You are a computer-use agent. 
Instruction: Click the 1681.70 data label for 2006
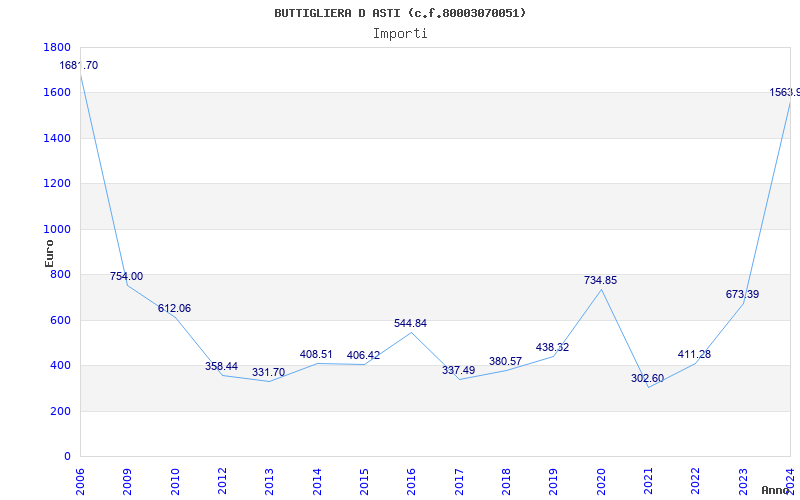click(79, 65)
